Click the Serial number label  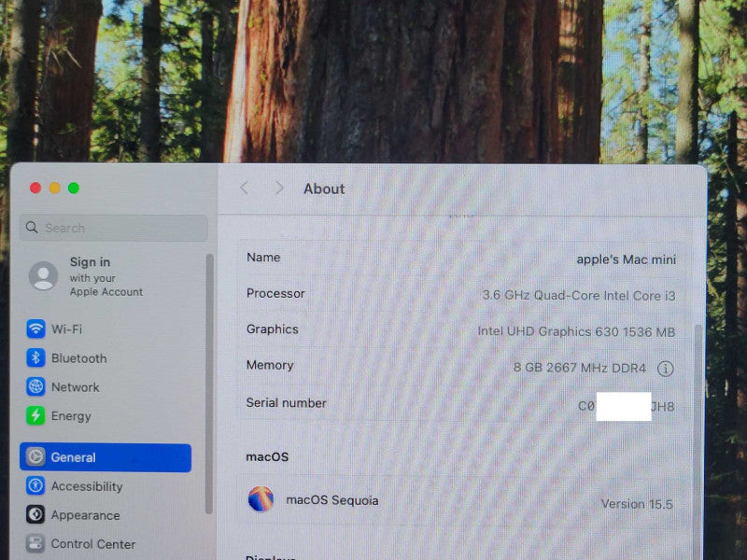(x=287, y=403)
